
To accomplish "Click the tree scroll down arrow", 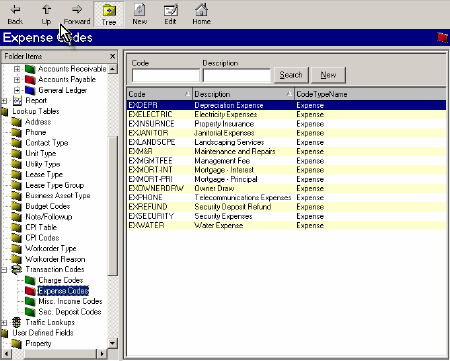I will (113, 343).
